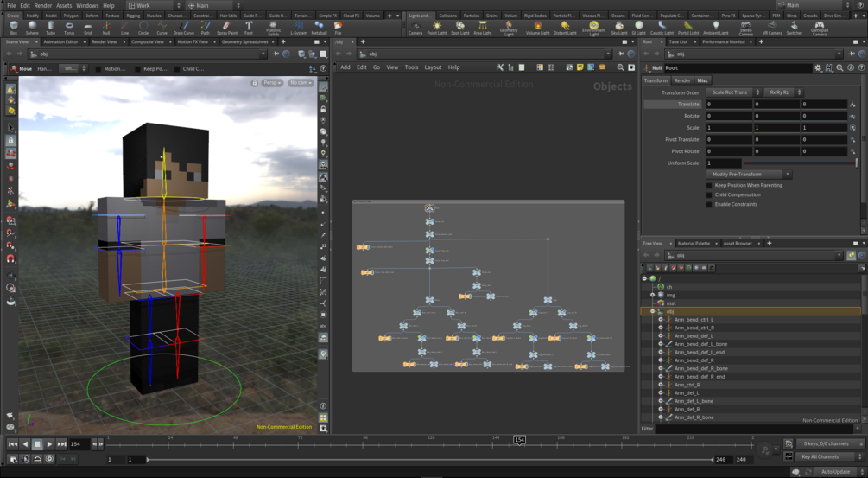Image resolution: width=868 pixels, height=478 pixels.
Task: Switch to the Render parameter tab
Action: tap(682, 80)
